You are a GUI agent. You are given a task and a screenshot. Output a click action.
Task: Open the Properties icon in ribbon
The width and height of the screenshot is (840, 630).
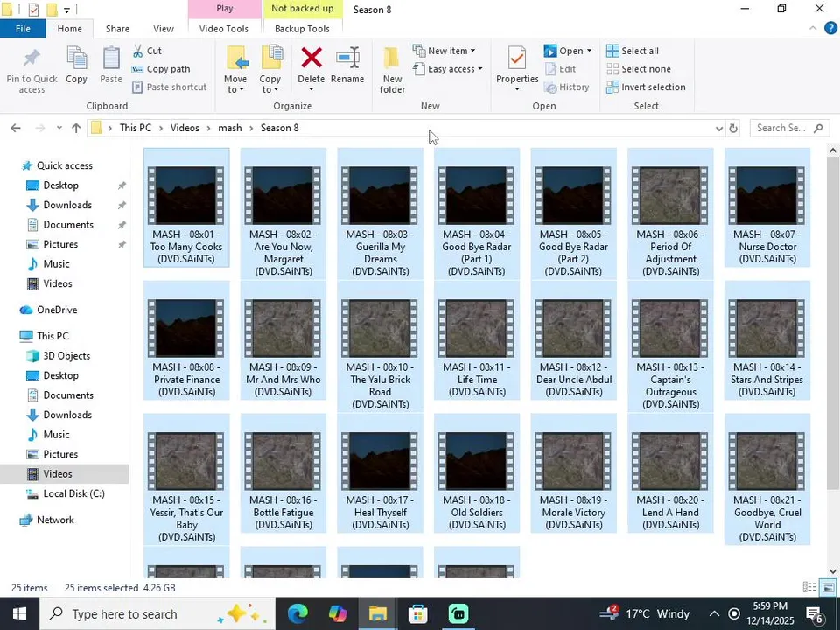point(517,58)
